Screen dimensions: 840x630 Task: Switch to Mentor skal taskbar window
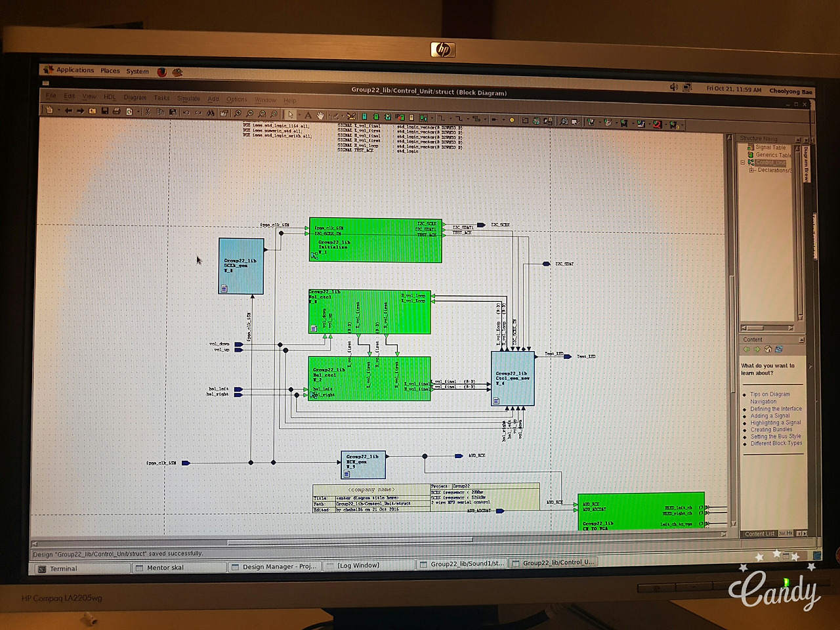click(178, 568)
